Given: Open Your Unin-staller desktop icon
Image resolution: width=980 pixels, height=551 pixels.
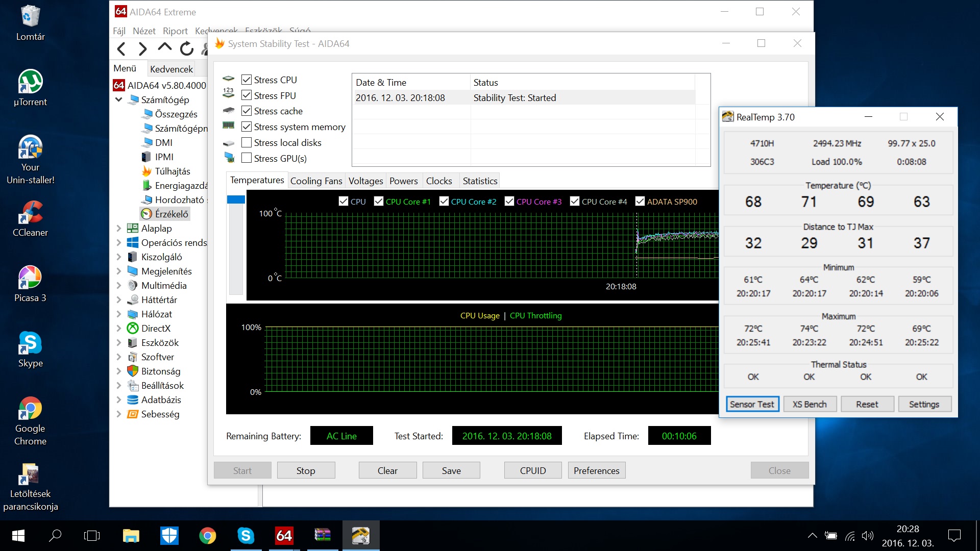Looking at the screenshot, I should (30, 159).
